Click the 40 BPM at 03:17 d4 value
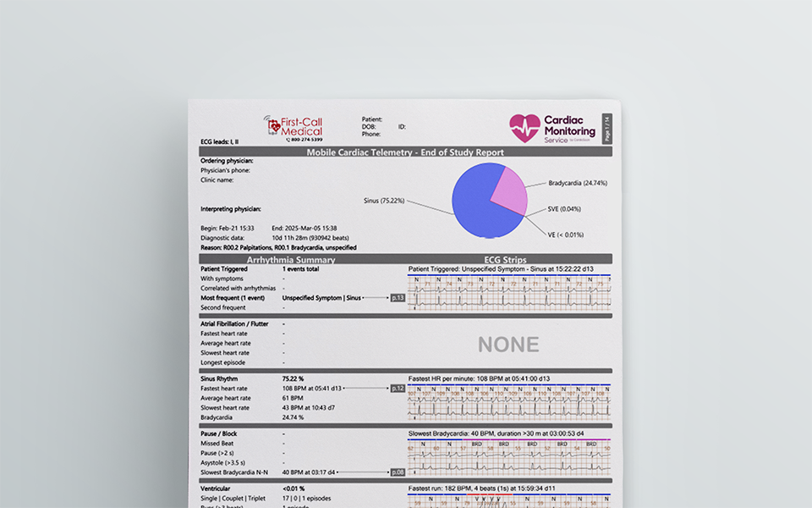Image resolution: width=812 pixels, height=508 pixels. click(x=309, y=472)
